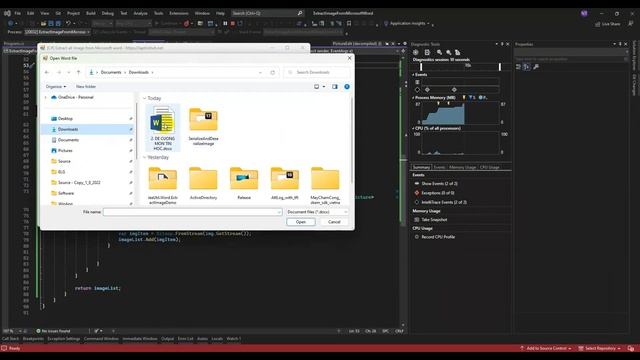Zoom out on the Diagnostic Tools timeline
The width and height of the screenshot is (640, 360).
pyautogui.click(x=449, y=52)
